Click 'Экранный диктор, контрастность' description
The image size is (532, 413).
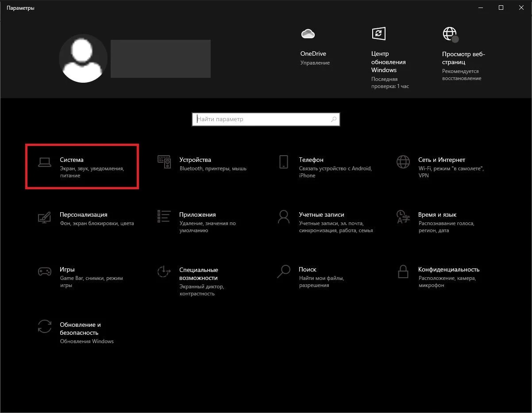[202, 290]
